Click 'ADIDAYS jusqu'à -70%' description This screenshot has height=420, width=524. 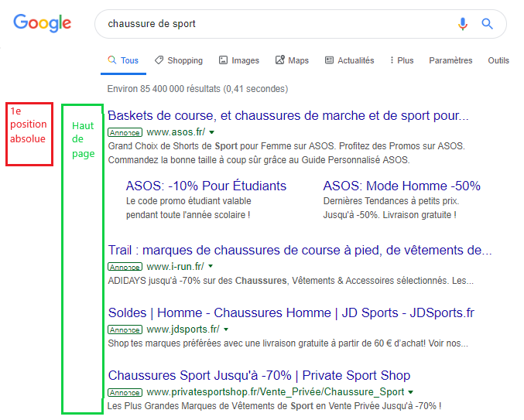[x=291, y=281]
